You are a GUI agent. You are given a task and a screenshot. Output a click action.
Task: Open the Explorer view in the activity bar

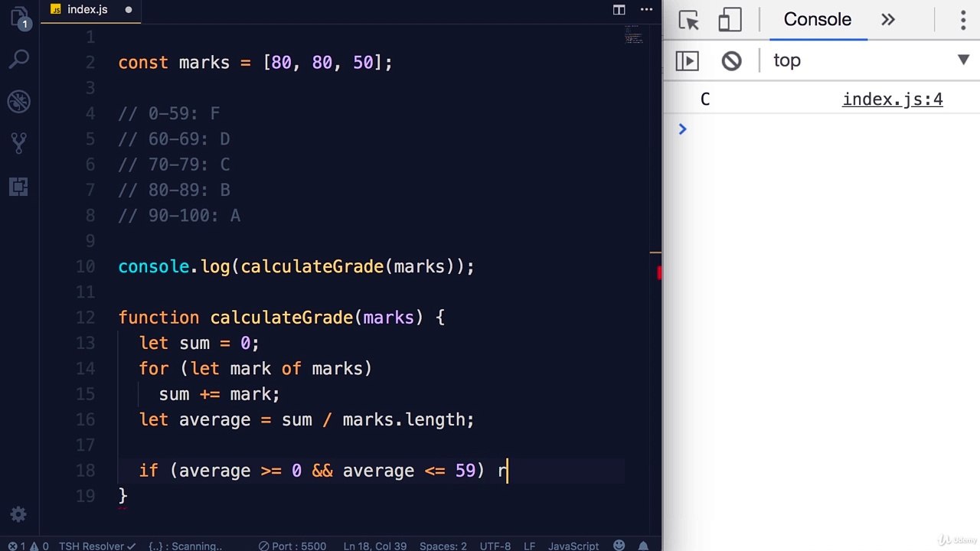click(x=19, y=17)
